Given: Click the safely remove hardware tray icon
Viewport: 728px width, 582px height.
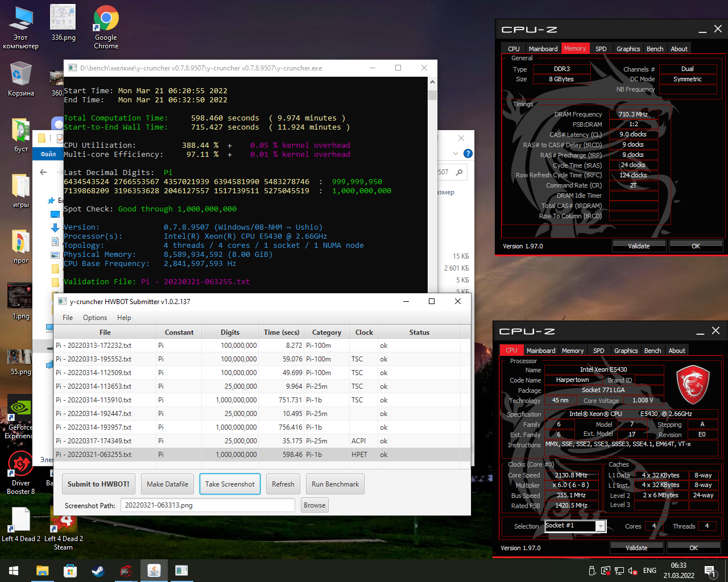Looking at the screenshot, I should (592, 571).
